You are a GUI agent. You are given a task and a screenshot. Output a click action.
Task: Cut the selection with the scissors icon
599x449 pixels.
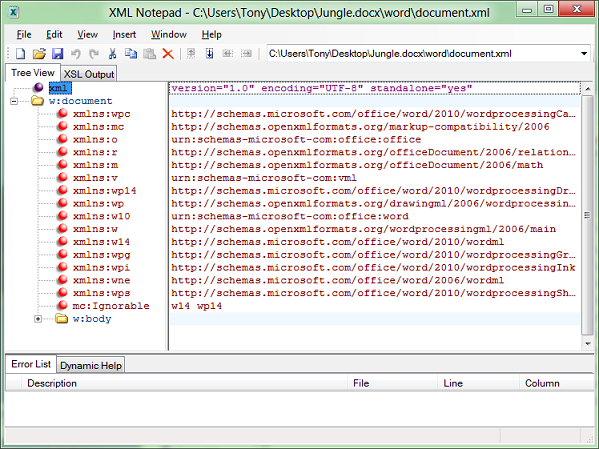pyautogui.click(x=112, y=54)
